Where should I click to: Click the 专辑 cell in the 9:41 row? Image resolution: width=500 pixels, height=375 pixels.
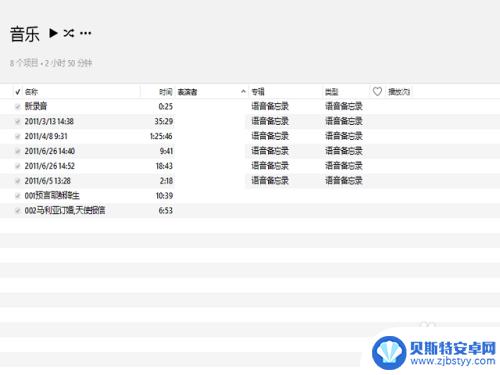pyautogui.click(x=270, y=151)
